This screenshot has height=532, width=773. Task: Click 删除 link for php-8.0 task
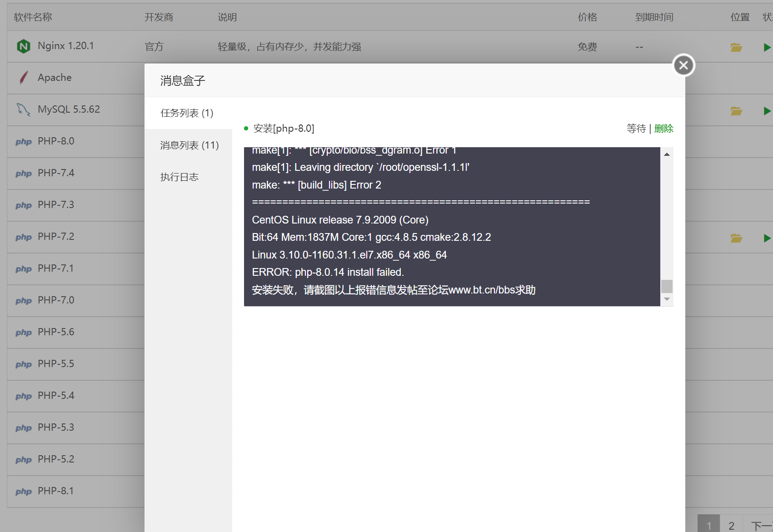pyautogui.click(x=663, y=129)
